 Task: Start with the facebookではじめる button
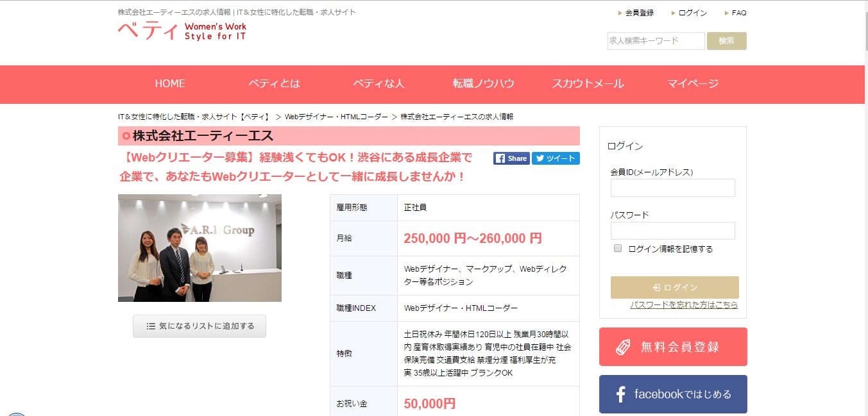pos(673,394)
